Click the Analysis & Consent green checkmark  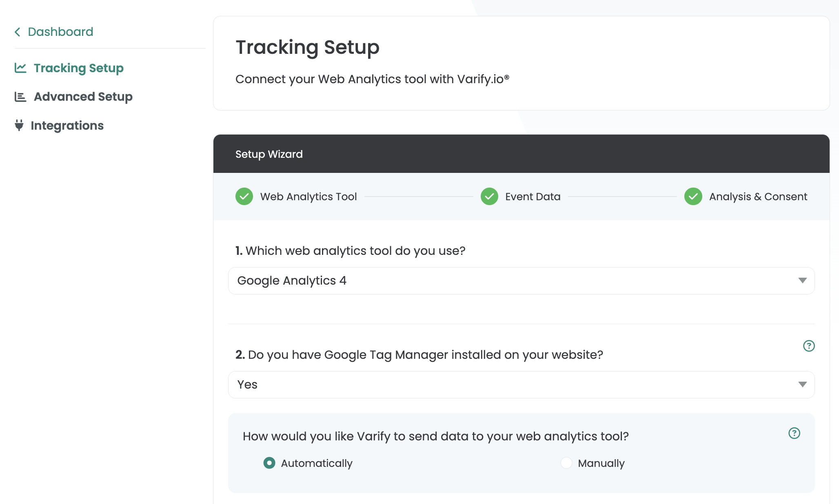pyautogui.click(x=693, y=197)
